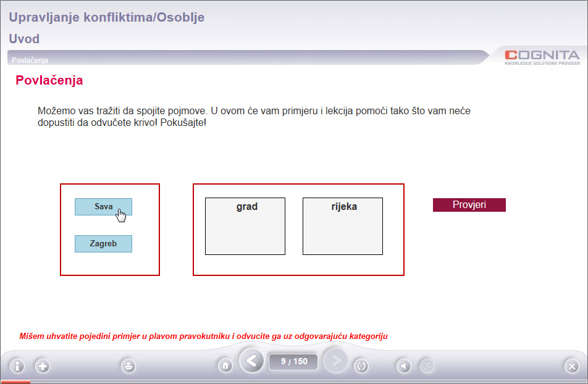This screenshot has width=588, height=384.
Task: Click the rijeka category box
Action: click(x=343, y=226)
